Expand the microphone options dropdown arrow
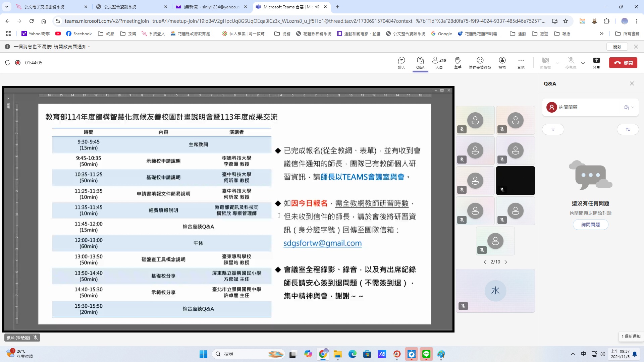The height and width of the screenshot is (362, 644). click(x=583, y=63)
